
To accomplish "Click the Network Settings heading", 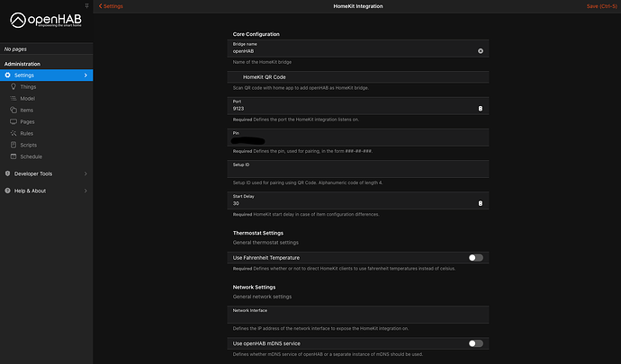I will (254, 288).
